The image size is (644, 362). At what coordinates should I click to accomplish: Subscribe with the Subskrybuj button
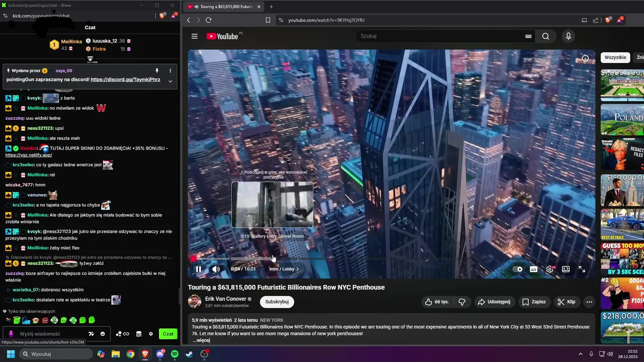click(x=277, y=302)
